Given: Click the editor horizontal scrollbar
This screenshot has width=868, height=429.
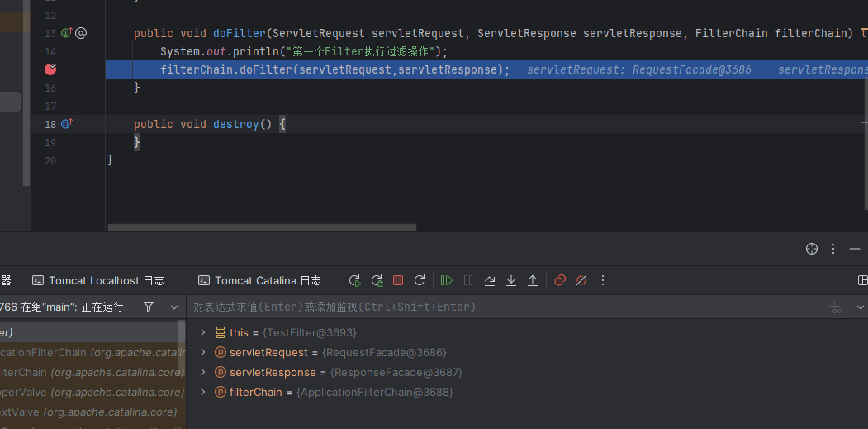Looking at the screenshot, I should 262,227.
